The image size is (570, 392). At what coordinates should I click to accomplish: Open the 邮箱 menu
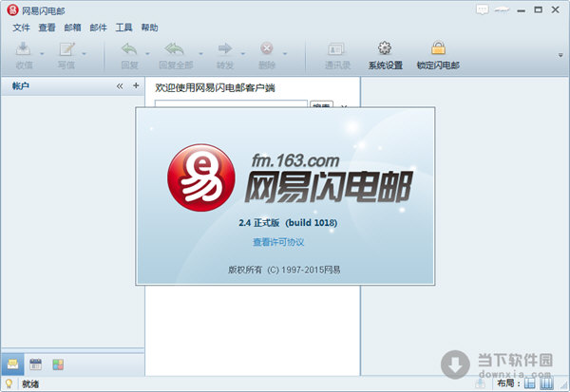[x=73, y=28]
